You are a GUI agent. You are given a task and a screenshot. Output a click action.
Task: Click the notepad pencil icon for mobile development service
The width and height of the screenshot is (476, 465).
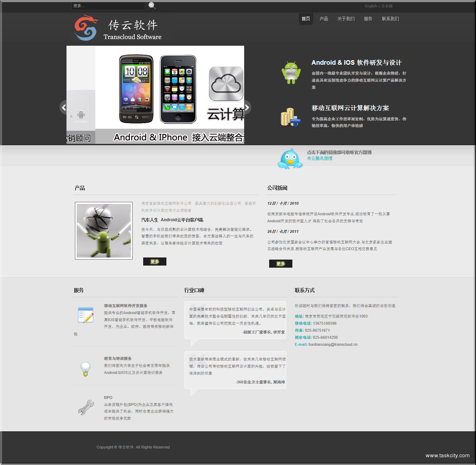click(x=86, y=315)
